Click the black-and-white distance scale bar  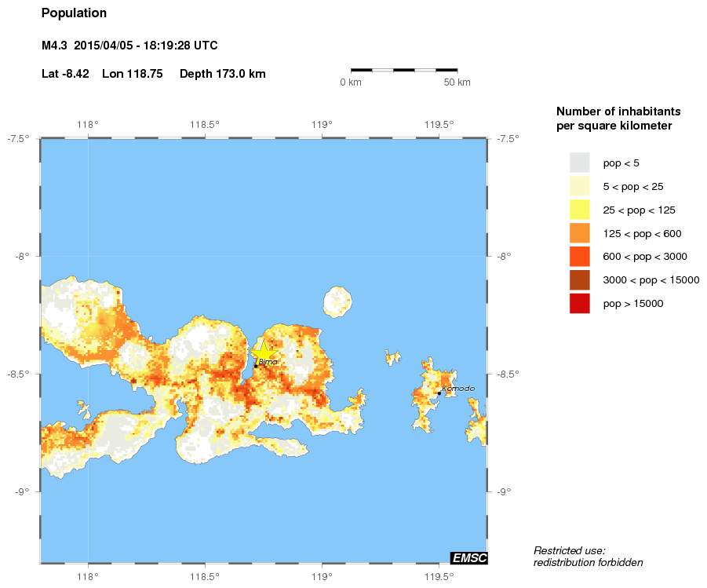pos(404,70)
